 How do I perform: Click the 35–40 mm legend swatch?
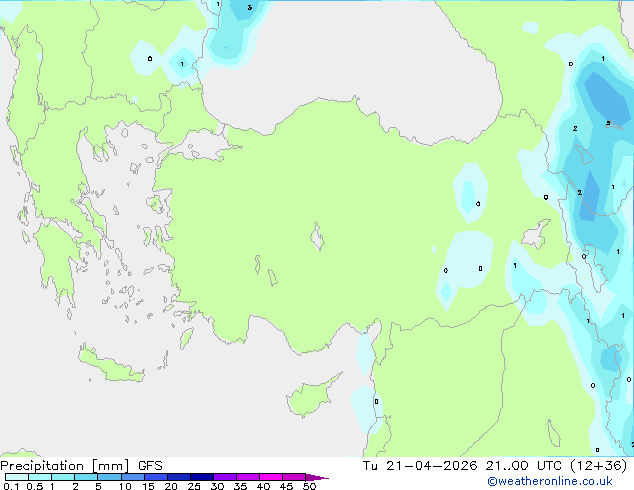(x=247, y=477)
